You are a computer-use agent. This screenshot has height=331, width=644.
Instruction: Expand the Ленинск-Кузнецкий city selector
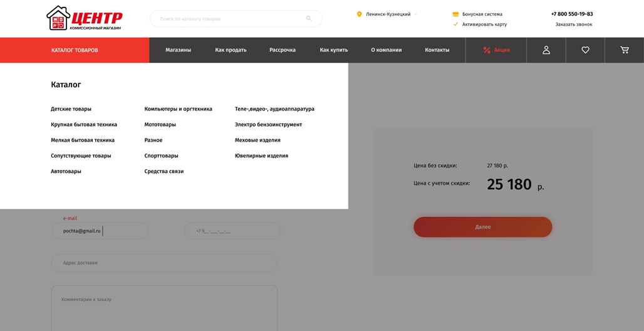click(x=388, y=14)
